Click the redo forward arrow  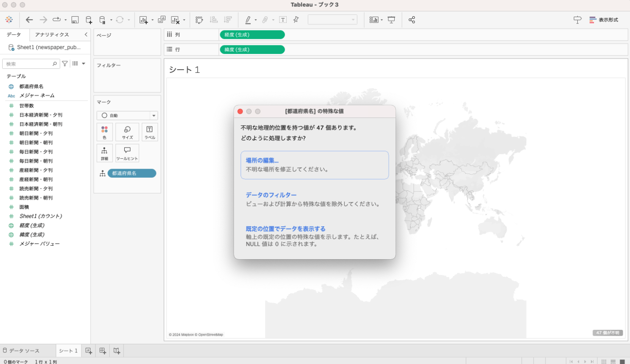[x=43, y=20]
